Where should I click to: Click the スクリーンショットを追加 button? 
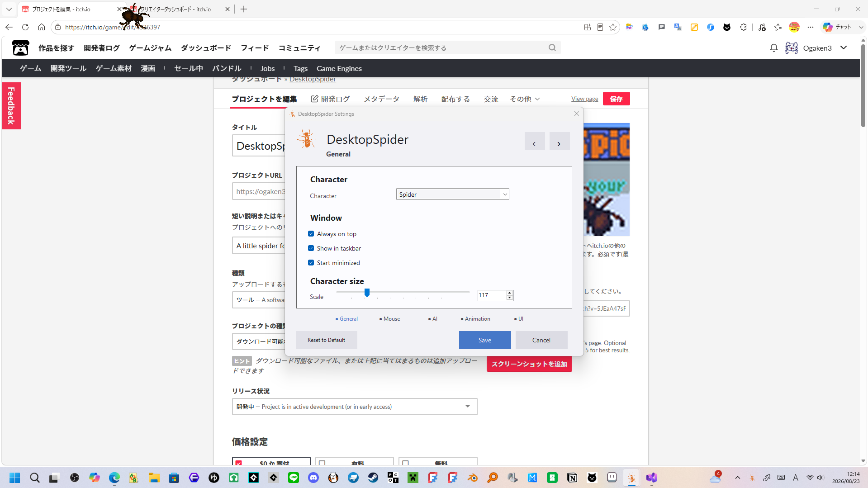point(529,364)
